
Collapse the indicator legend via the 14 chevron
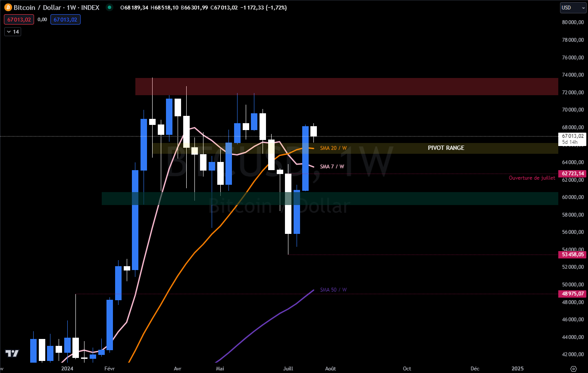13,31
